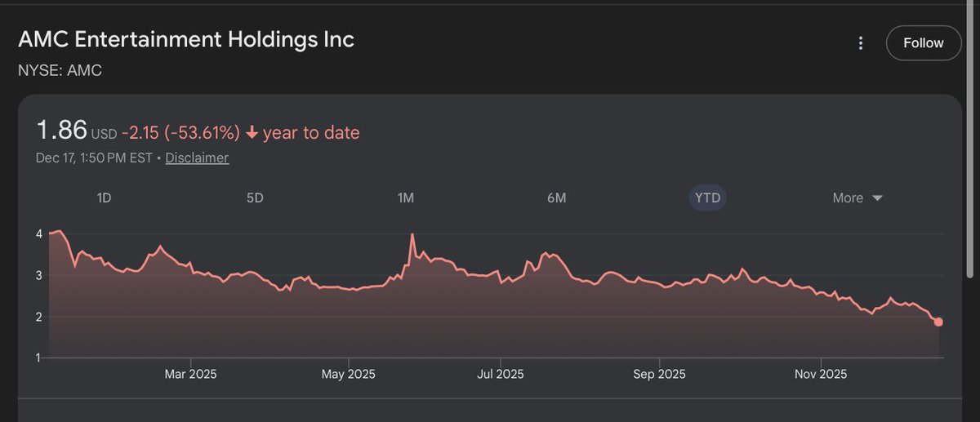Click the May 2025 axis label
980x422 pixels.
coord(349,374)
